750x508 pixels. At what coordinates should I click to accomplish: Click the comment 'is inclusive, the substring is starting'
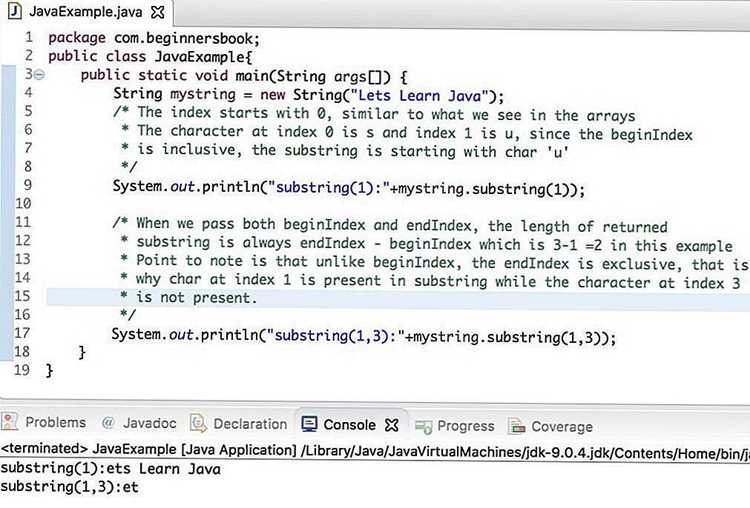(345, 151)
